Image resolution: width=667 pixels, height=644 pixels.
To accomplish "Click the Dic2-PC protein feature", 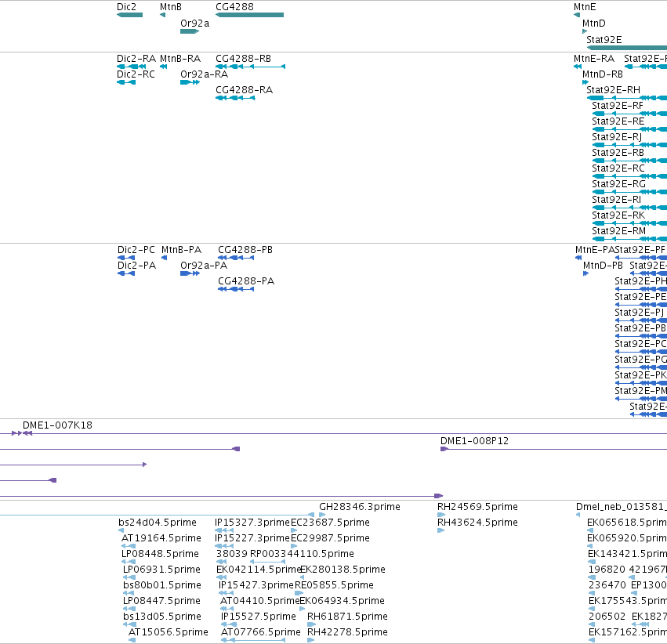I will coord(126,258).
